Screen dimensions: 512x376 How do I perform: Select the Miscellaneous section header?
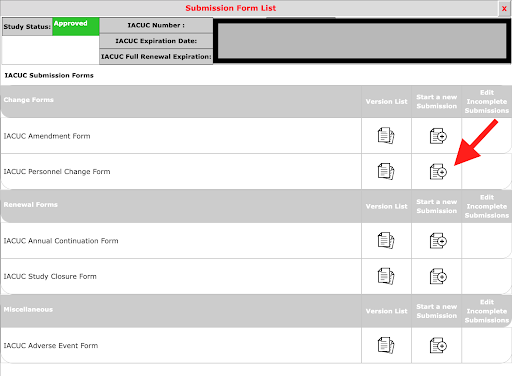pyautogui.click(x=28, y=309)
